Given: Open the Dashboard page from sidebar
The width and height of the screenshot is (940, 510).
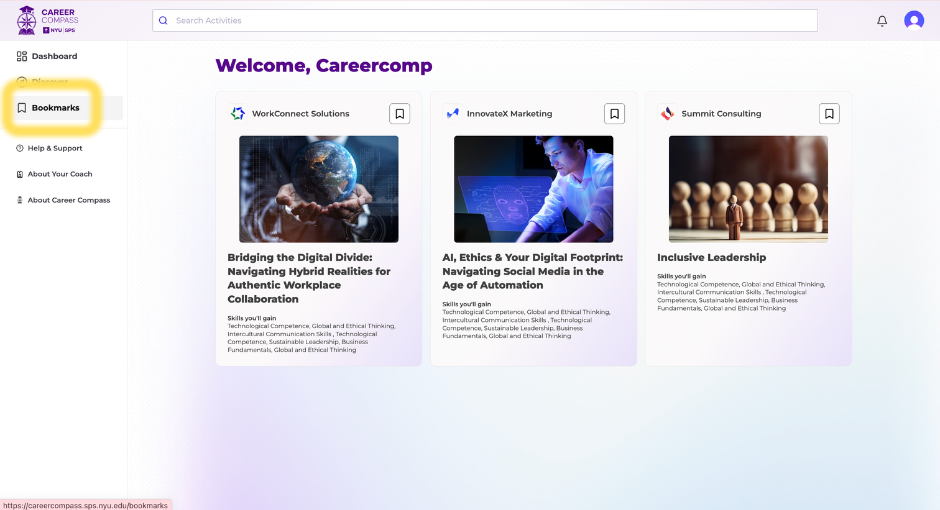Looking at the screenshot, I should coord(54,56).
